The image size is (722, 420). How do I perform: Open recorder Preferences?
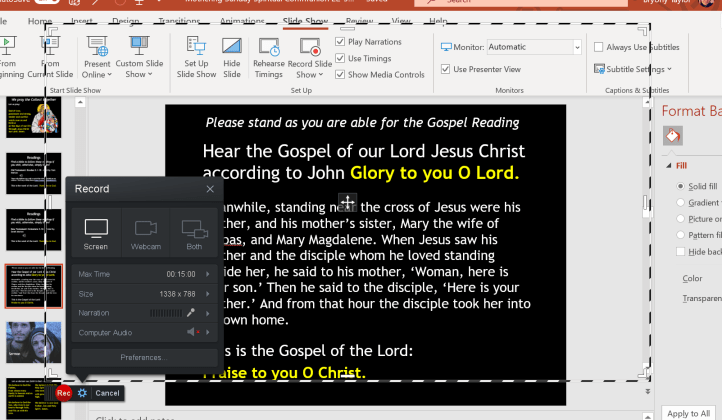pos(144,357)
